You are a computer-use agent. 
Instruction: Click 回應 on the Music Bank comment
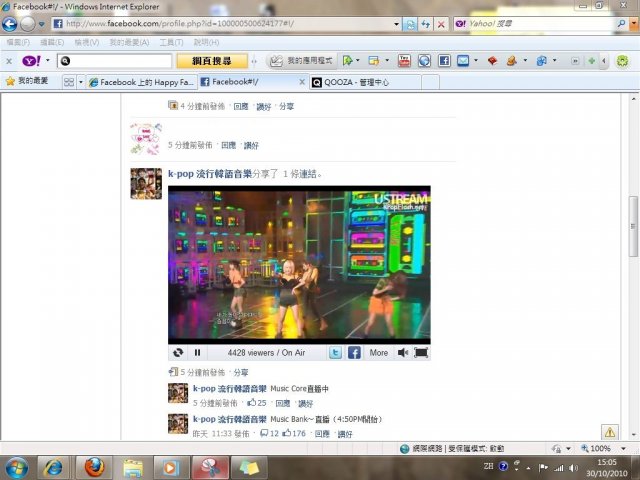pyautogui.click(x=322, y=434)
